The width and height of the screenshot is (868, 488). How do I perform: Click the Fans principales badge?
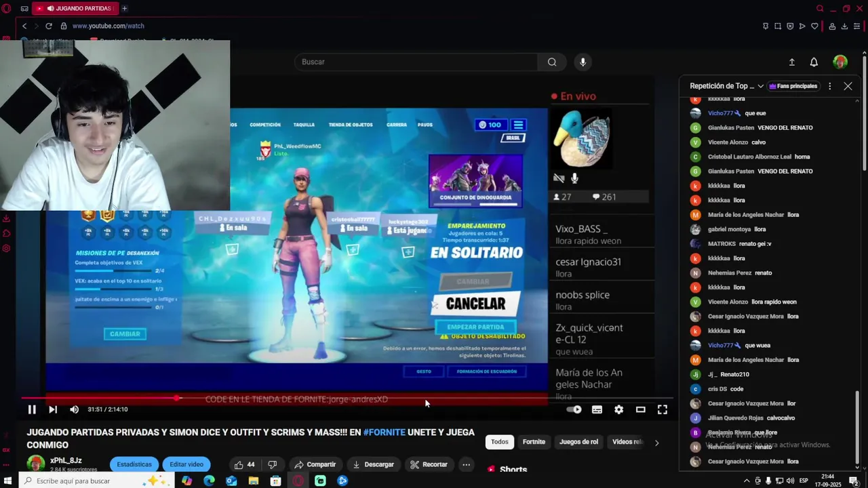pyautogui.click(x=793, y=86)
